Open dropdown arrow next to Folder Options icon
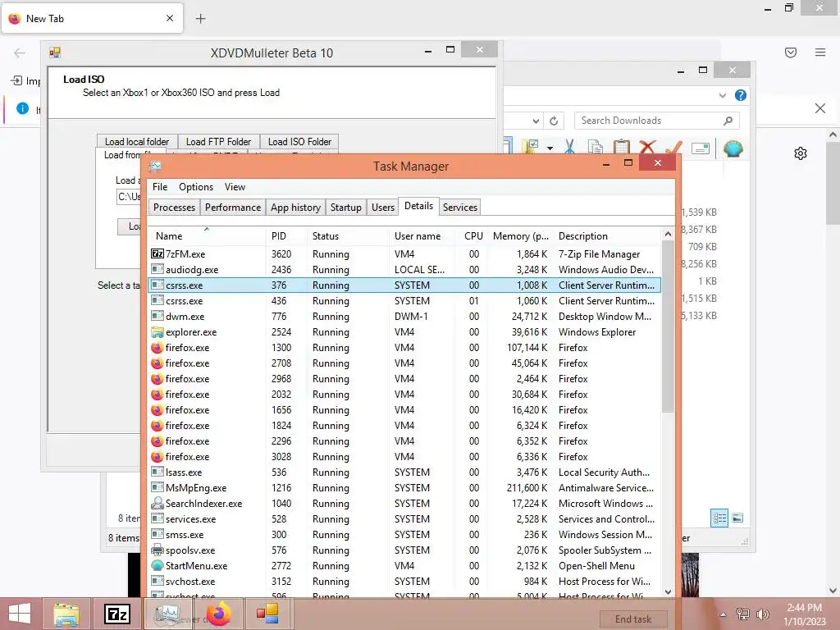The width and height of the screenshot is (840, 630). [550, 148]
